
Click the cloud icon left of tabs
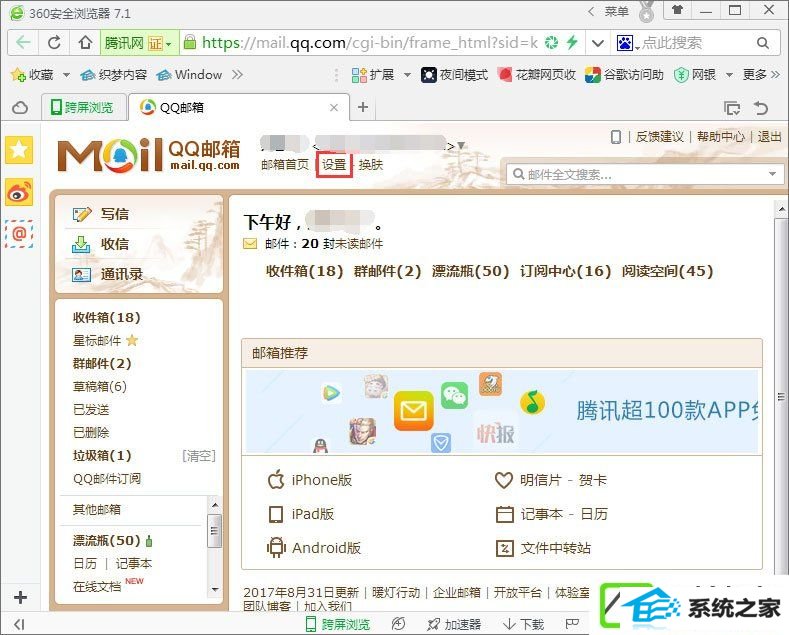20,108
